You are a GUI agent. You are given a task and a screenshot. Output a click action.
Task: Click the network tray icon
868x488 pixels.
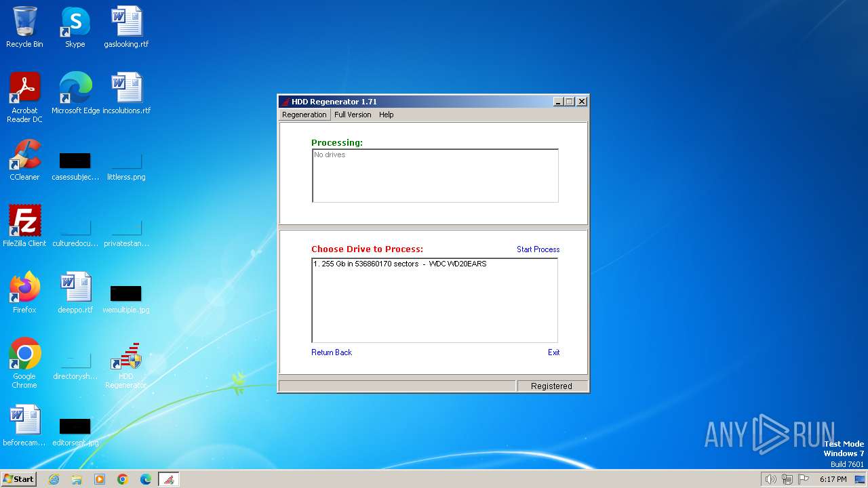[787, 479]
